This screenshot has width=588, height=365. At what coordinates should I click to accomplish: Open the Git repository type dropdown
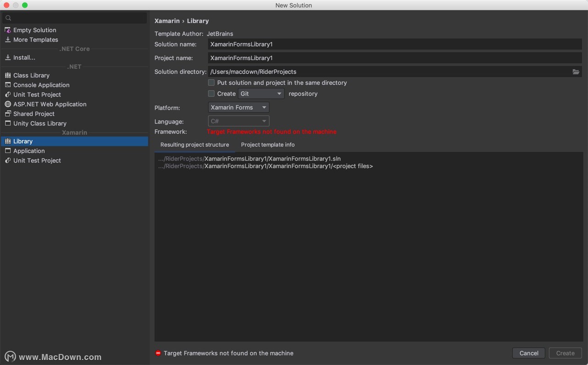click(x=261, y=93)
